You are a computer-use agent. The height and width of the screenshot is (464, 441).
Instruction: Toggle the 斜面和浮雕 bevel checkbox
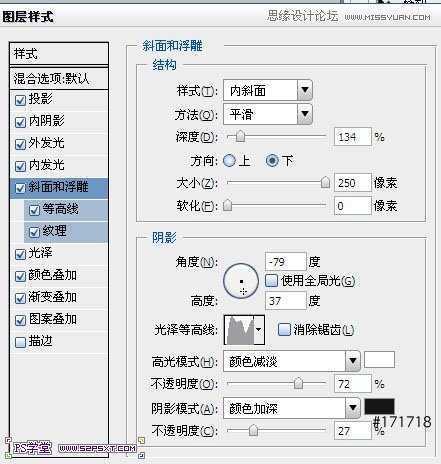20,188
